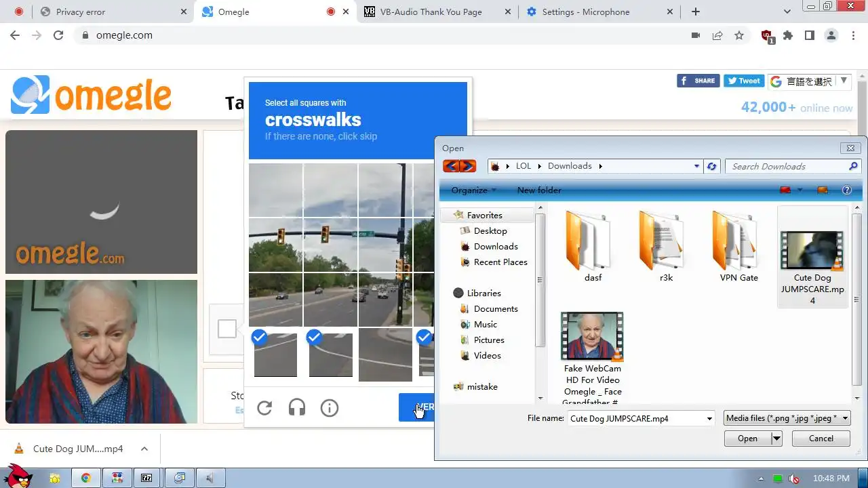Open muted volume tray icon
Viewport: 868px width, 488px height.
click(793, 479)
